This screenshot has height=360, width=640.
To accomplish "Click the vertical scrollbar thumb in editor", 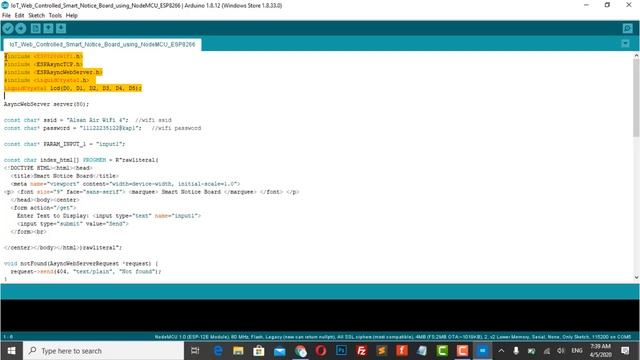I will point(636,98).
